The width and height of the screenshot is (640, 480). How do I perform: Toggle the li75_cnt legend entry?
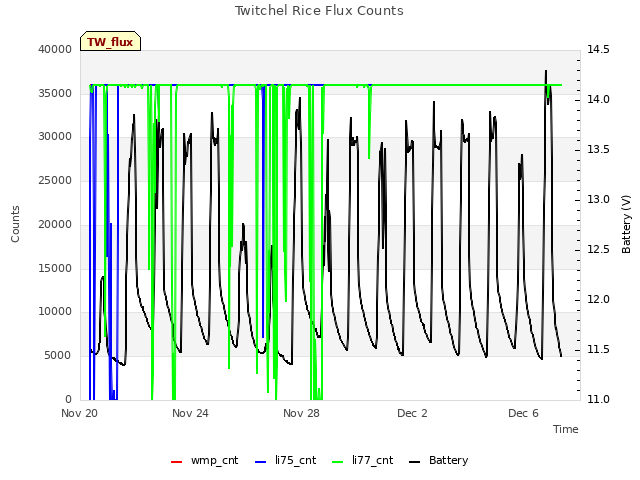pos(285,460)
